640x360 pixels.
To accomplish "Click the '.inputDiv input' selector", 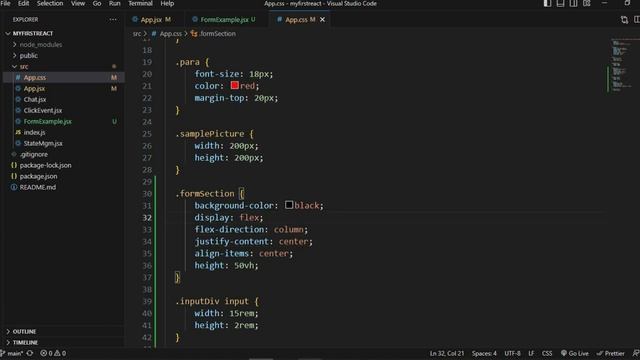I will 212,301.
